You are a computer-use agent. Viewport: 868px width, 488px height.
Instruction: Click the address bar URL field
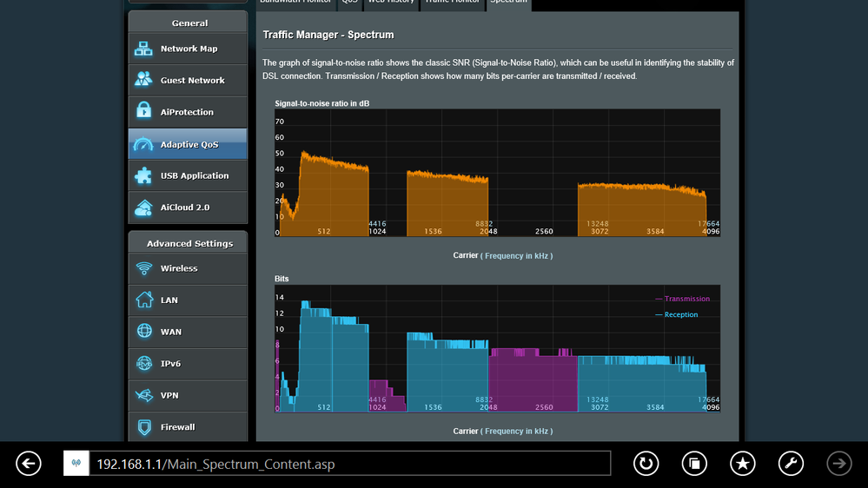350,464
